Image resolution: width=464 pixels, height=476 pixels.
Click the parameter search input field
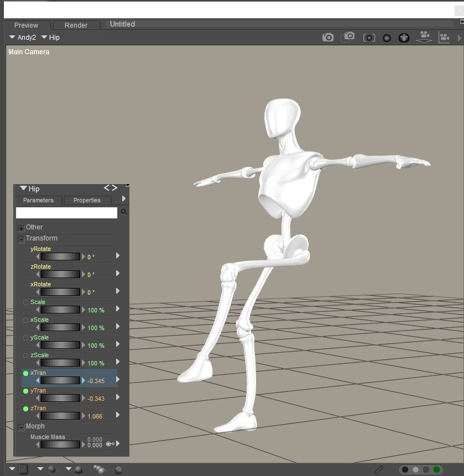[x=66, y=212]
